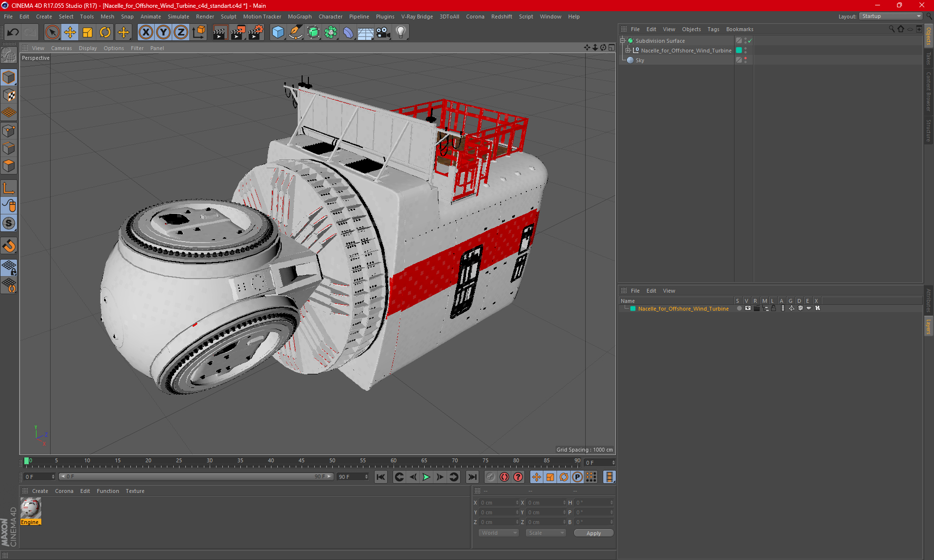Enable Snap toggle in left toolbar
934x560 pixels.
click(9, 246)
